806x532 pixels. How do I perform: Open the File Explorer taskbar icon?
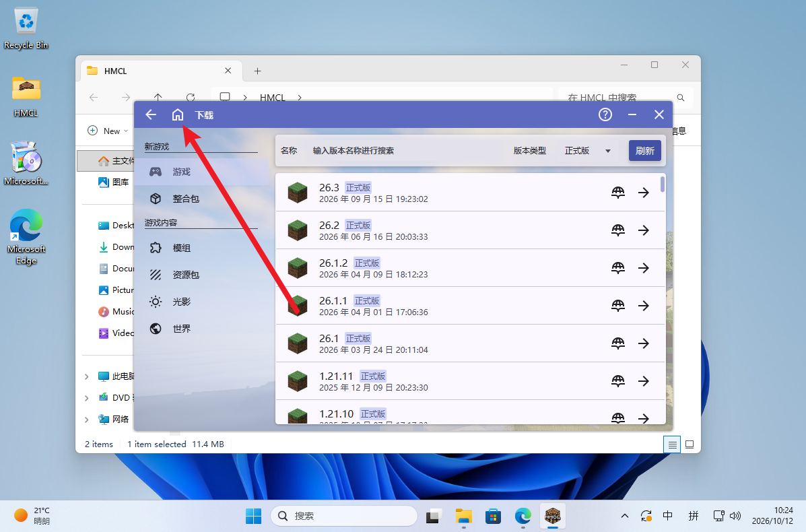(464, 516)
